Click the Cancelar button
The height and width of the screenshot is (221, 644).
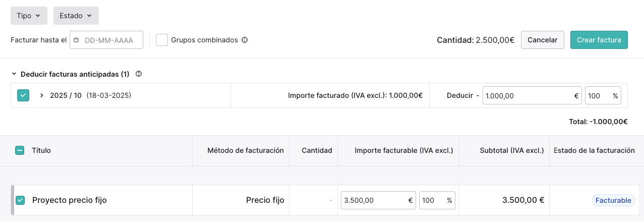click(x=542, y=40)
